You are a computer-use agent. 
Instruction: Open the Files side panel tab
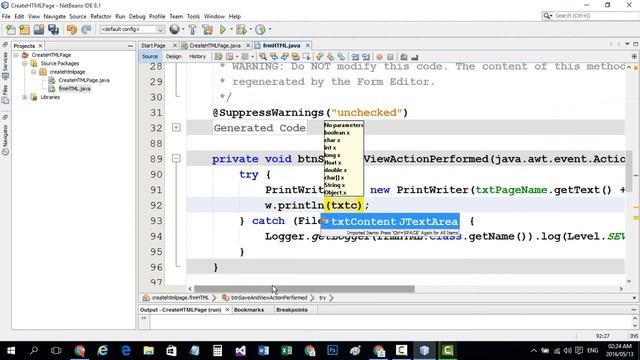tap(5, 94)
